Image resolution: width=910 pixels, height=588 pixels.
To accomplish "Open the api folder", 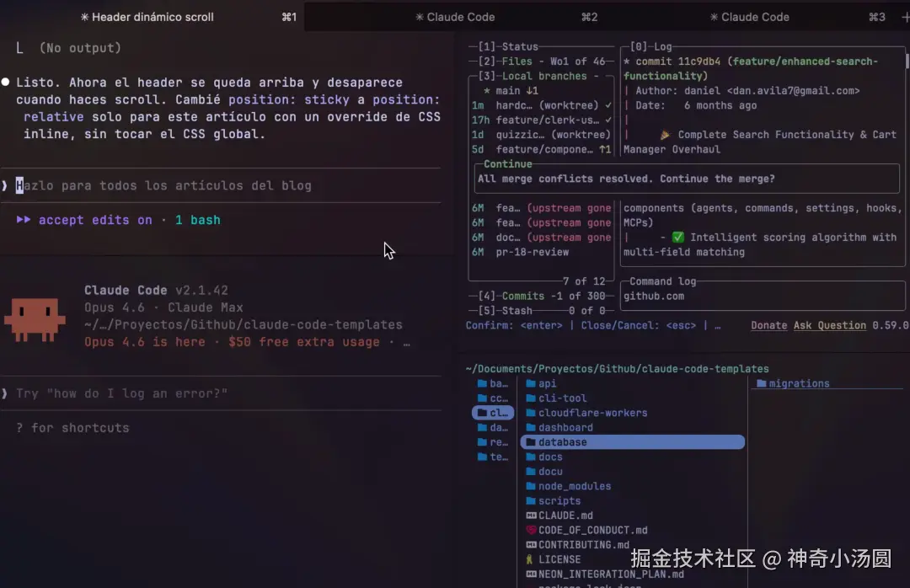I will coord(541,383).
